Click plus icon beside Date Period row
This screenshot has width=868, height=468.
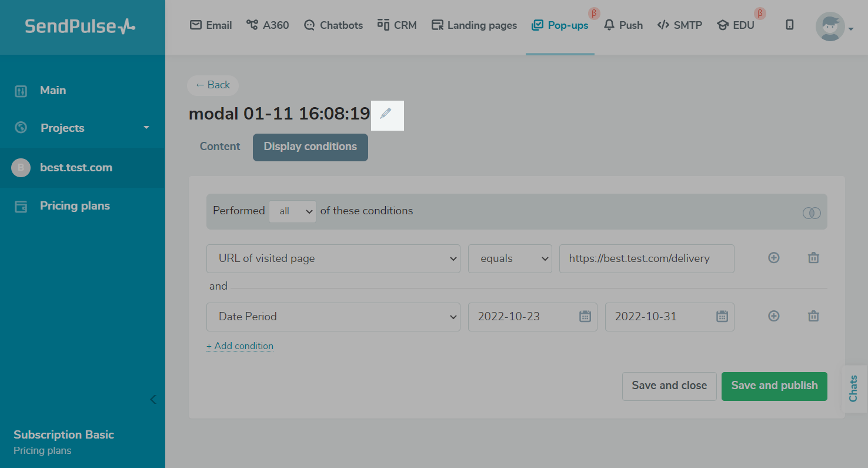coord(774,316)
